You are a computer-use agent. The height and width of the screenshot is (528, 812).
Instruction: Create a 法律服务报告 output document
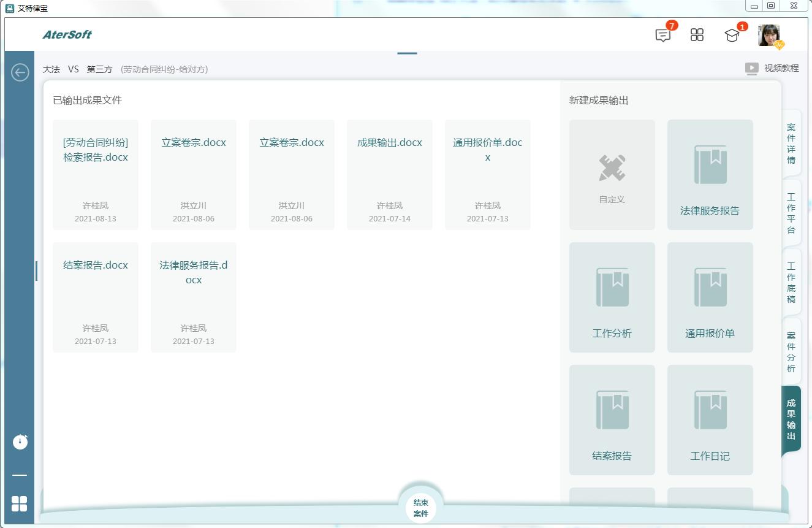tap(709, 174)
